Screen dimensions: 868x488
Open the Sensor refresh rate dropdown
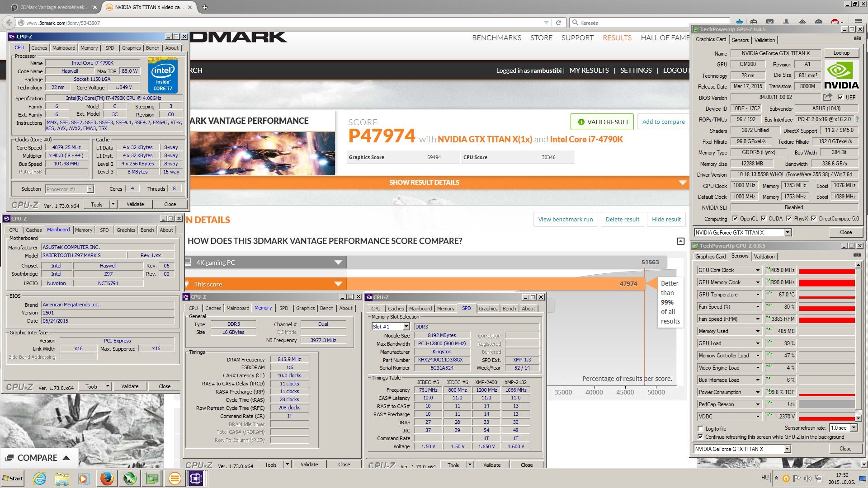tap(854, 428)
